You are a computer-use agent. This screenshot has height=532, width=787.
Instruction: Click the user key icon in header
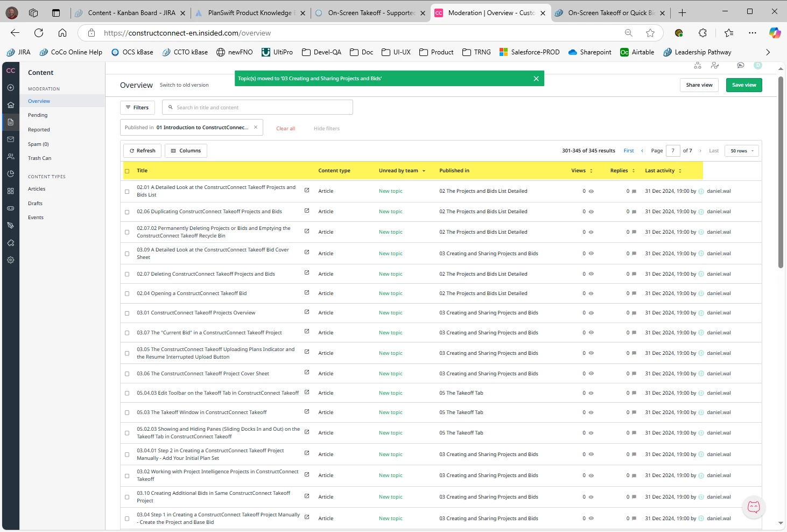click(715, 65)
